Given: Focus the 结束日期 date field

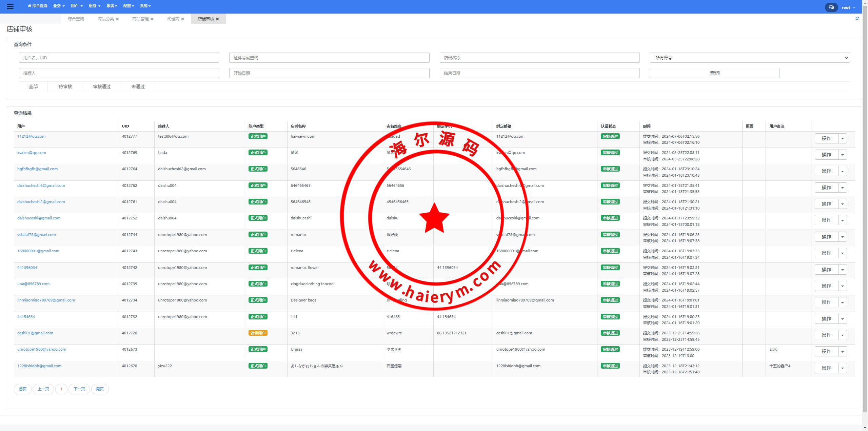Looking at the screenshot, I should (x=540, y=73).
